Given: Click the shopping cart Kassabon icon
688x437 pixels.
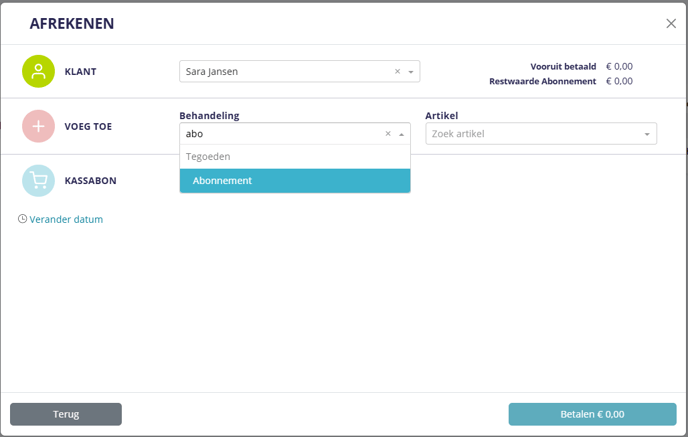Looking at the screenshot, I should (38, 181).
